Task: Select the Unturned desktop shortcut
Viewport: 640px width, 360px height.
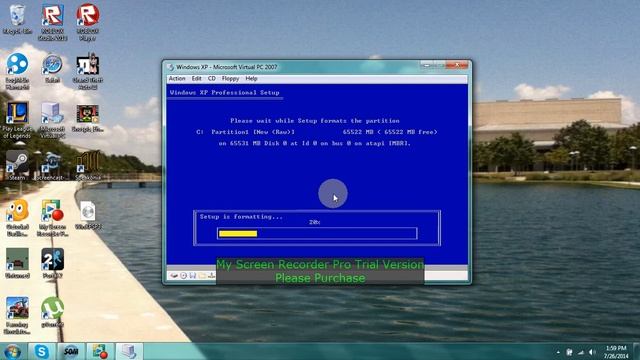Action: (x=17, y=264)
